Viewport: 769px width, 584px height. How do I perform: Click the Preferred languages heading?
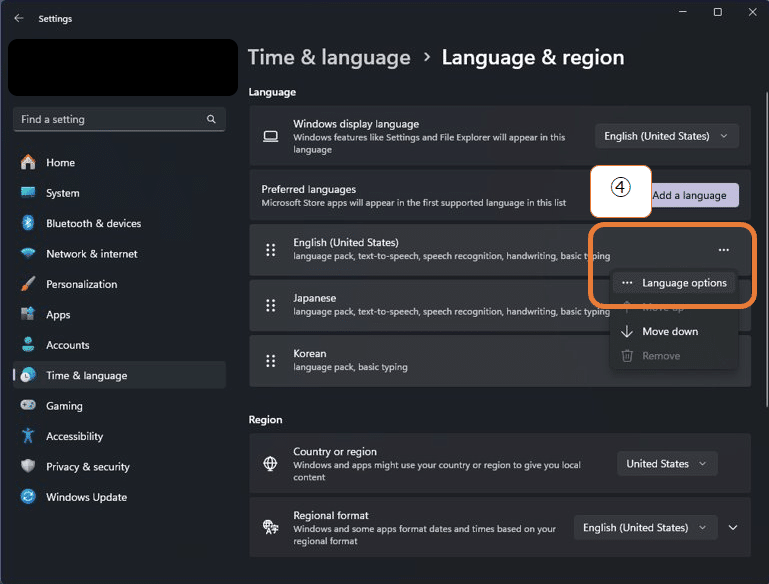pos(308,189)
